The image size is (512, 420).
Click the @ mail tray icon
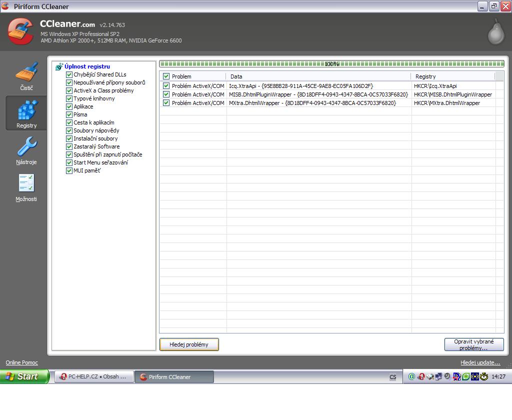[x=411, y=376]
